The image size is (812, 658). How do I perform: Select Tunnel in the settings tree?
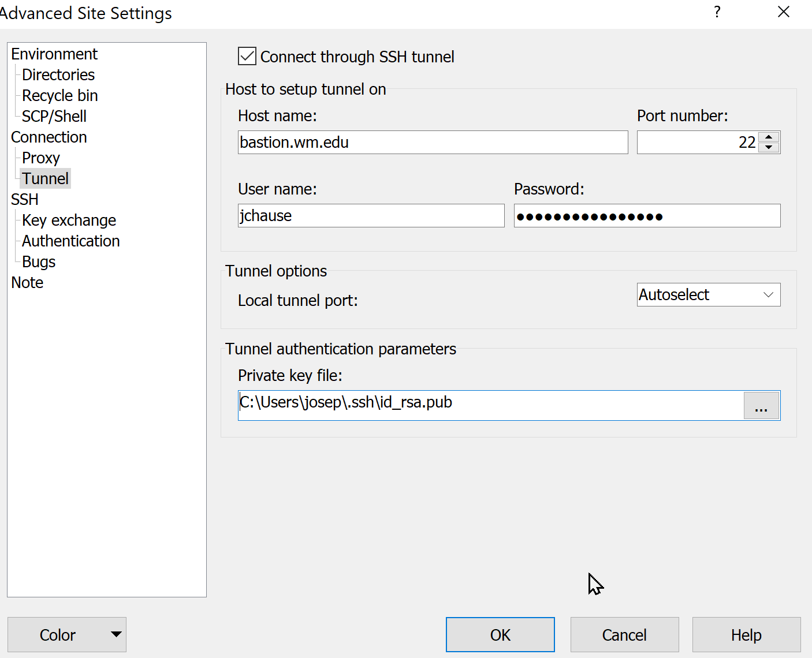(46, 179)
